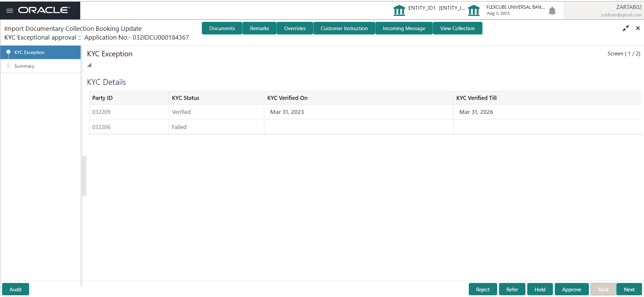Click subham@gmail.com email text

tap(621, 15)
